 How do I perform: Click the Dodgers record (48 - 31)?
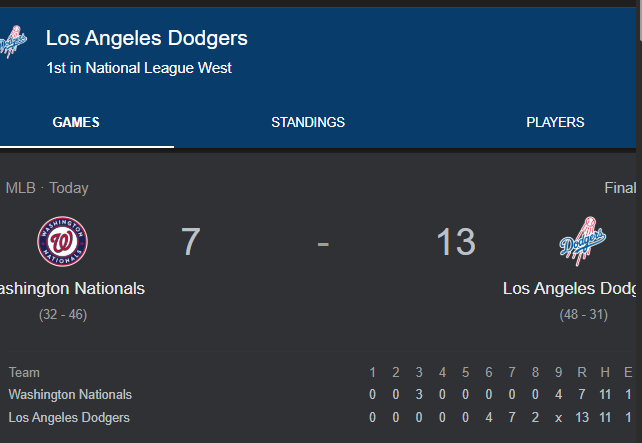pos(582,314)
